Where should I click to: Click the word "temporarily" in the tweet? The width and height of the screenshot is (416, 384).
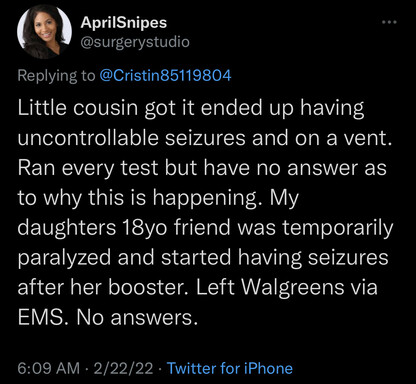337,228
